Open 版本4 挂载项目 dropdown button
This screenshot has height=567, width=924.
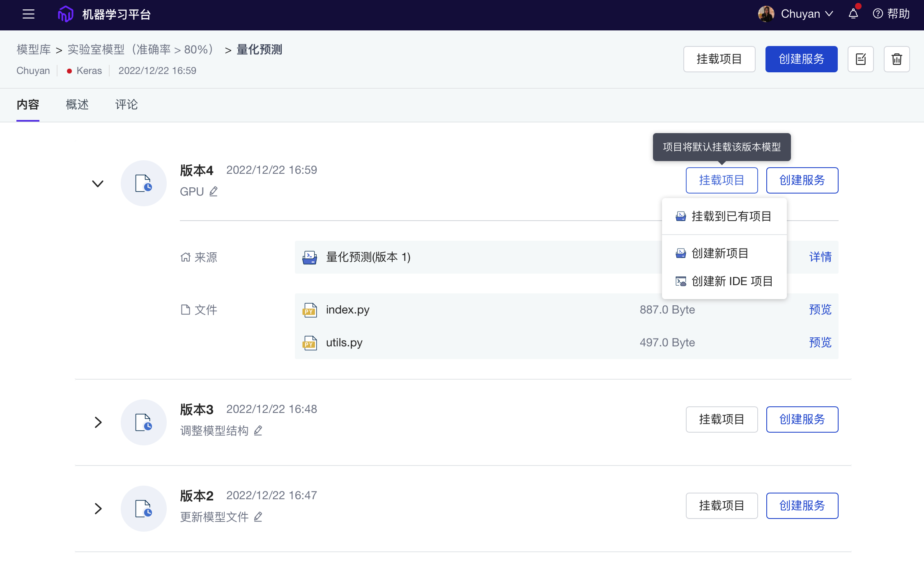722,180
